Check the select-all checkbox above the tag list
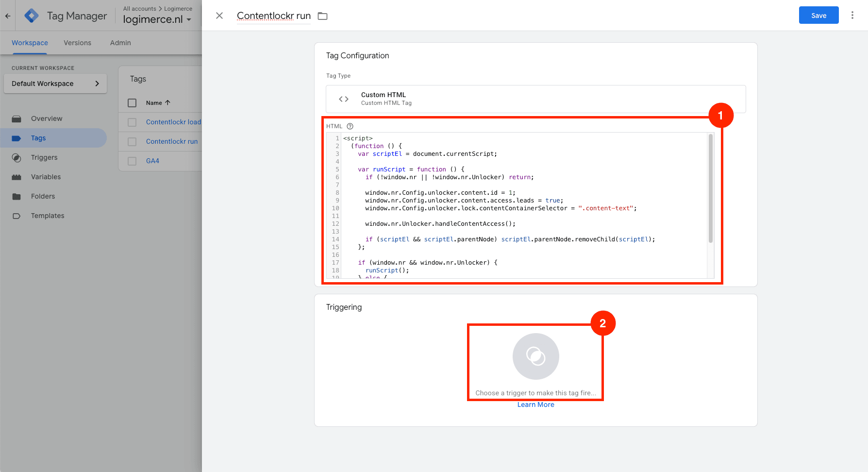The width and height of the screenshot is (868, 472). (132, 102)
